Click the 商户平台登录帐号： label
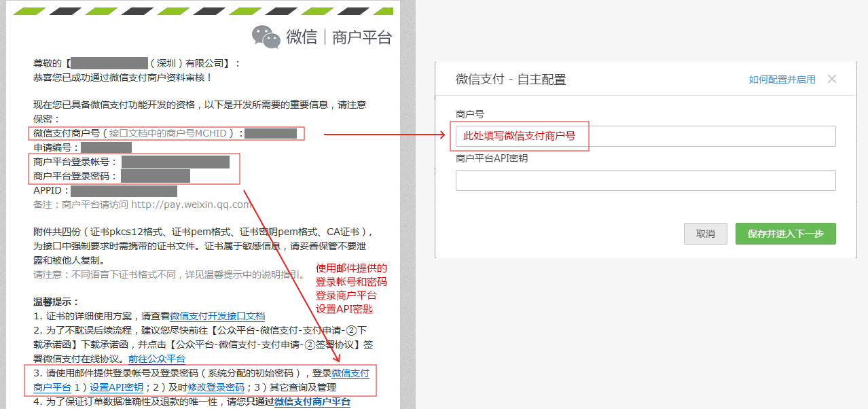This screenshot has width=868, height=409. click(x=75, y=162)
